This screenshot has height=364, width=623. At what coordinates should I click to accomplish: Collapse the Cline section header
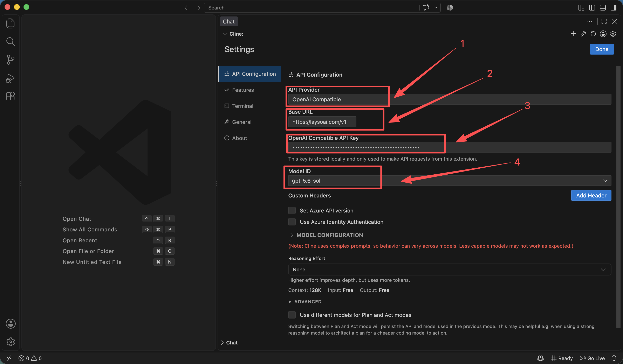233,34
